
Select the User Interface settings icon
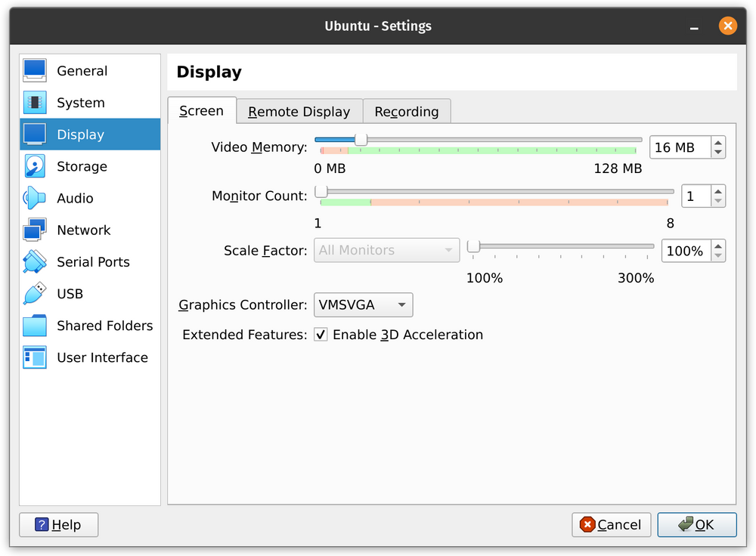point(102,357)
